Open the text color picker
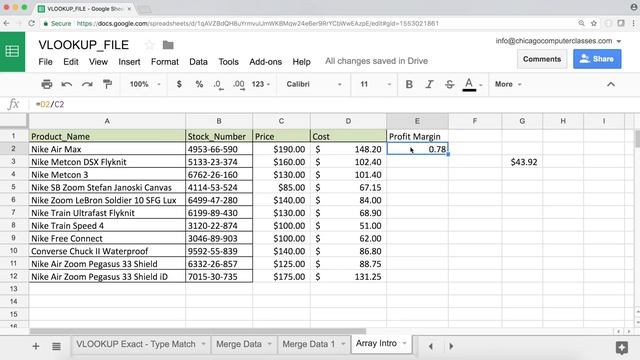Viewport: 640px width, 360px height. 469,84
